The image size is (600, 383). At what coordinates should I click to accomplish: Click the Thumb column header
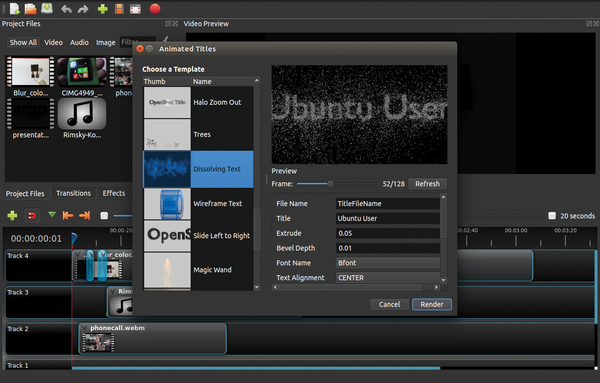point(167,81)
